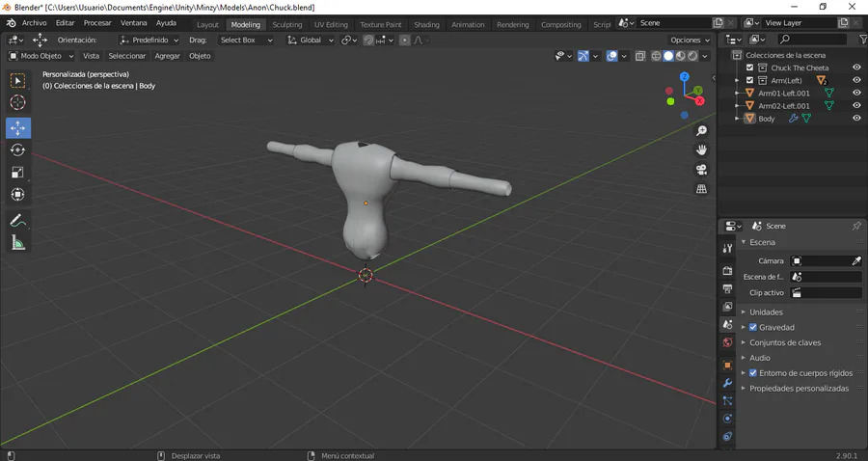This screenshot has width=868, height=461.
Task: Hide Arm01-Left.001 via eye icon
Action: pyautogui.click(x=857, y=93)
